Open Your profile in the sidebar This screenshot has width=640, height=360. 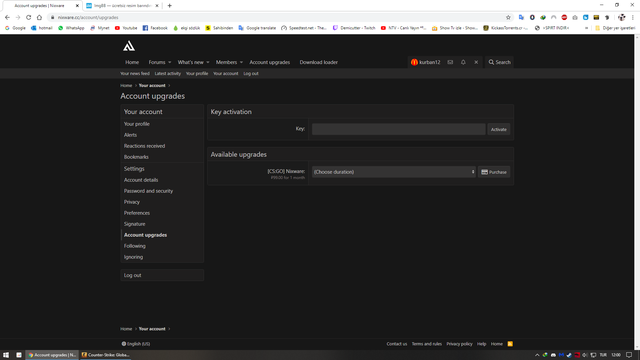[x=137, y=124]
